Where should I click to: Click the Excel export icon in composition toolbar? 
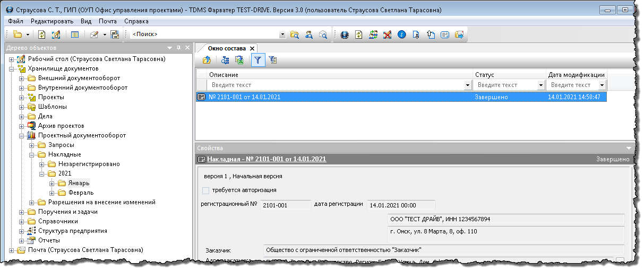tap(239, 60)
